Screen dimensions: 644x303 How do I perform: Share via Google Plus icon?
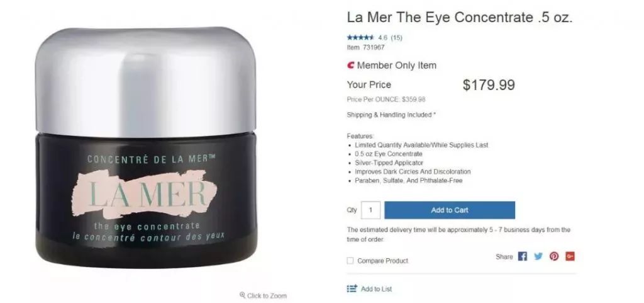570,256
